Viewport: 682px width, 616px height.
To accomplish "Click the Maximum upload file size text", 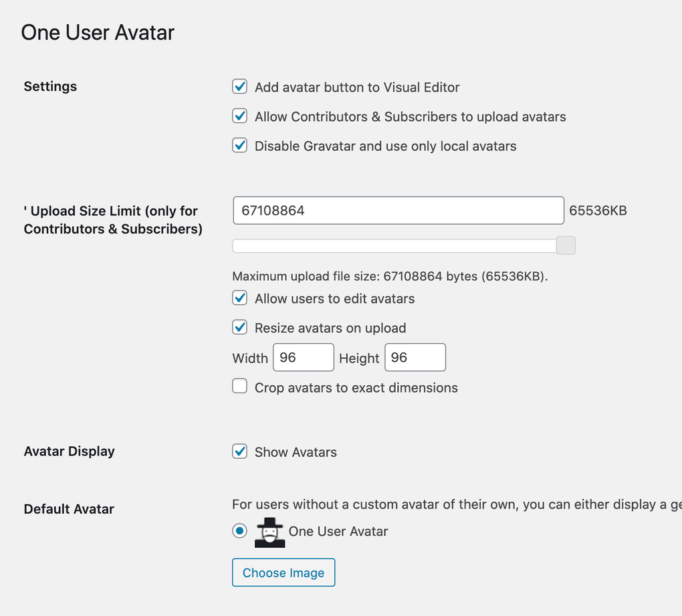I will 390,276.
